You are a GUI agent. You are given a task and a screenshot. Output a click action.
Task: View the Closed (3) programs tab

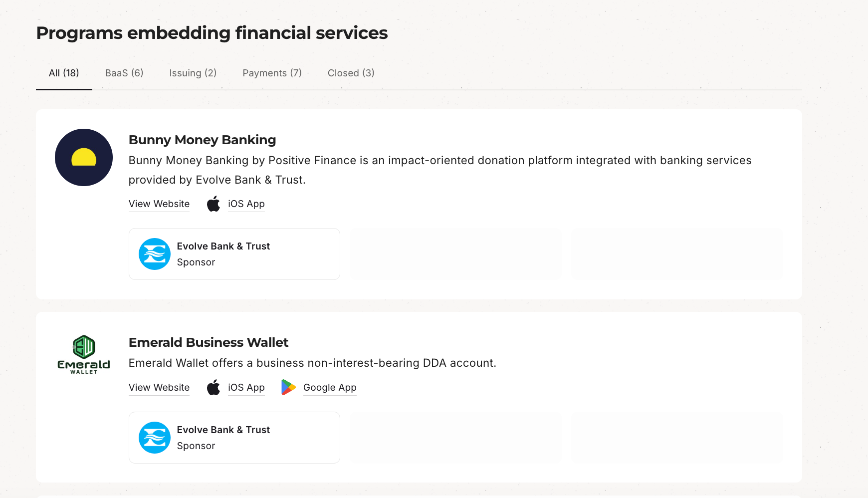(351, 73)
